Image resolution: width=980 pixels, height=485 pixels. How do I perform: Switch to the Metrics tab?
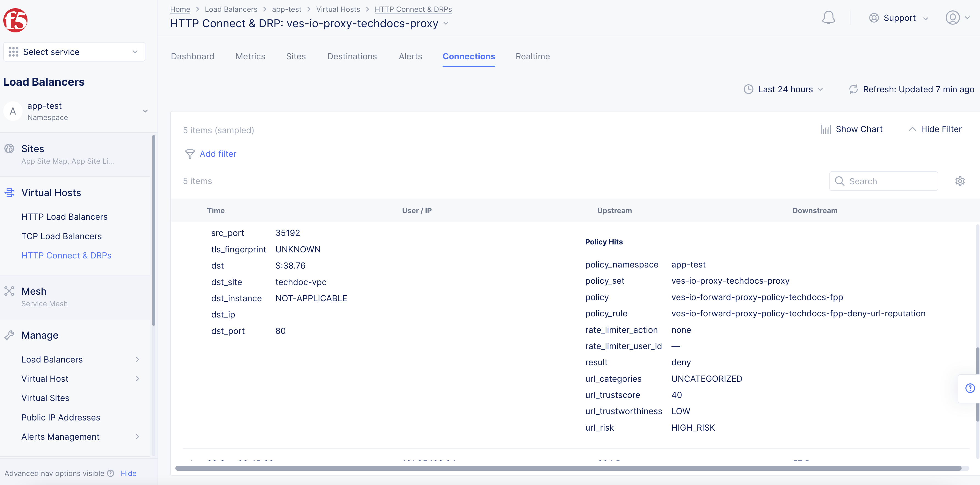[x=250, y=56]
